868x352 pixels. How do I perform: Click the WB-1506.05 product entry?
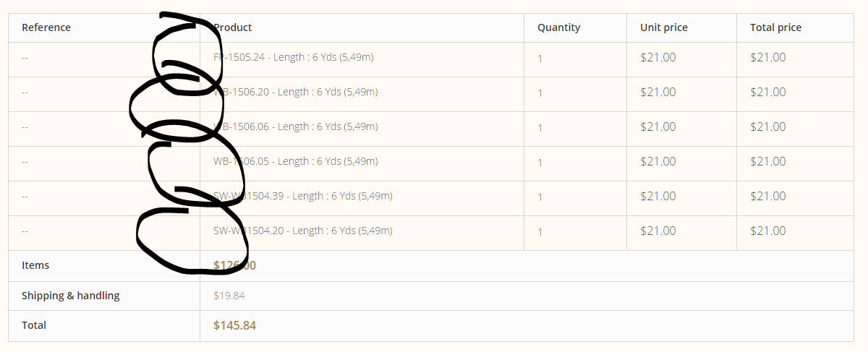click(x=295, y=161)
